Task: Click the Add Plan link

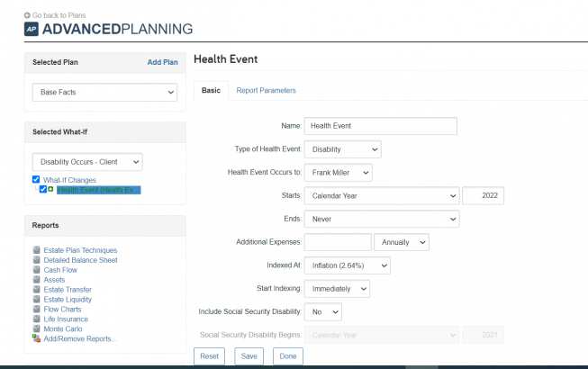Action: [162, 62]
